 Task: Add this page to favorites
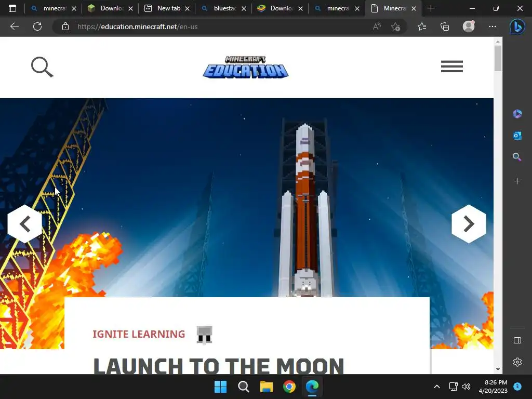[395, 26]
